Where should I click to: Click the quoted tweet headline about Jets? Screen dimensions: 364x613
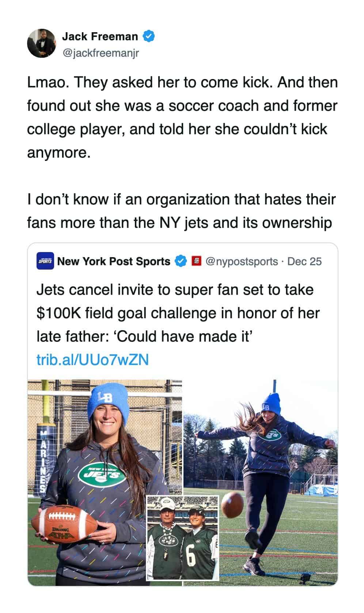(x=178, y=313)
